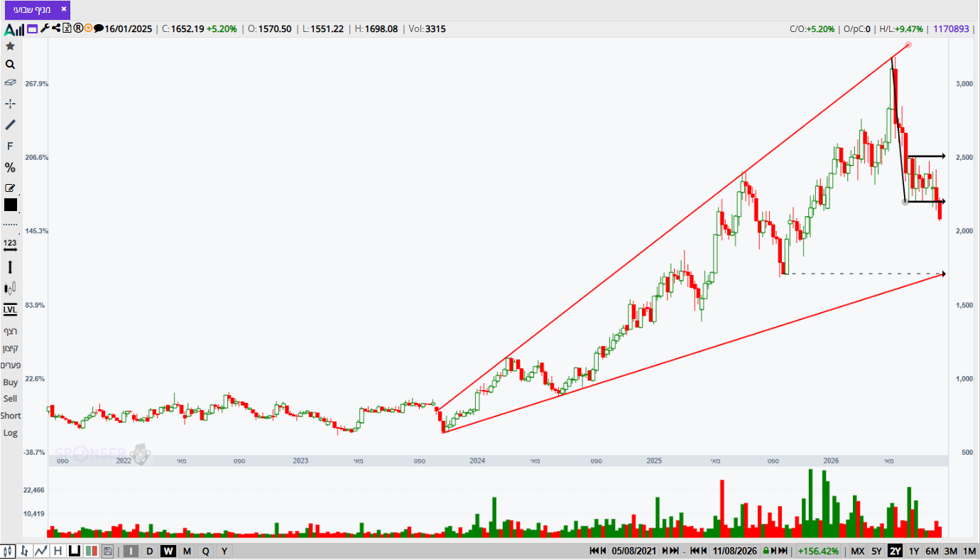Step end date forward with right arrows

point(780,551)
